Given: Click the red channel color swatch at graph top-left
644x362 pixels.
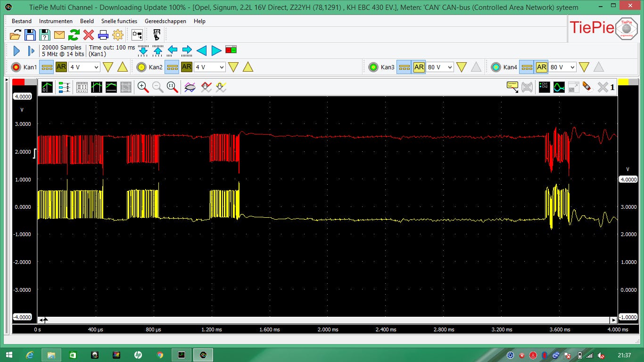Looking at the screenshot, I should pyautogui.click(x=18, y=82).
